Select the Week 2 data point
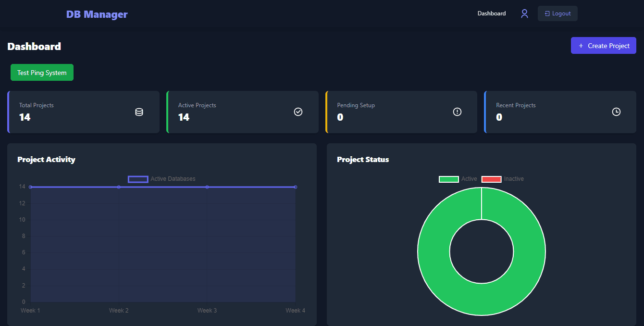The height and width of the screenshot is (326, 644). point(119,187)
